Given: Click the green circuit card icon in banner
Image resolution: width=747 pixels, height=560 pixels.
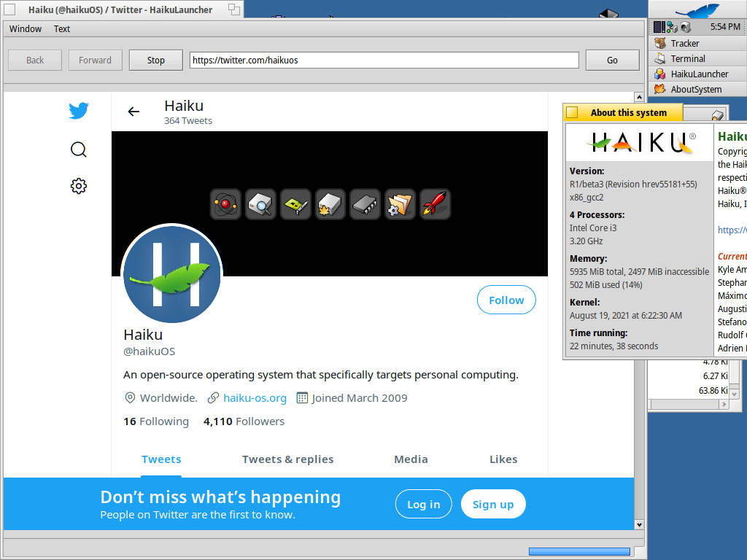Looking at the screenshot, I should (295, 204).
